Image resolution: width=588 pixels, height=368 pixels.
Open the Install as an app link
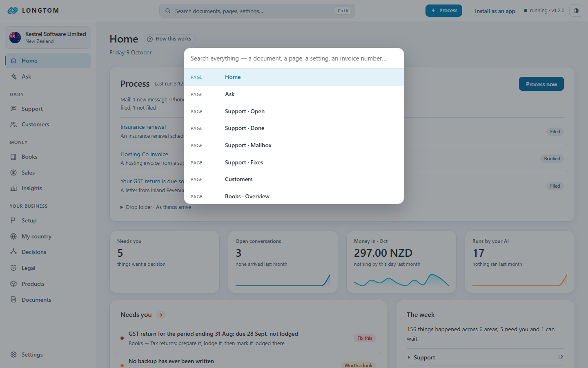pos(495,11)
